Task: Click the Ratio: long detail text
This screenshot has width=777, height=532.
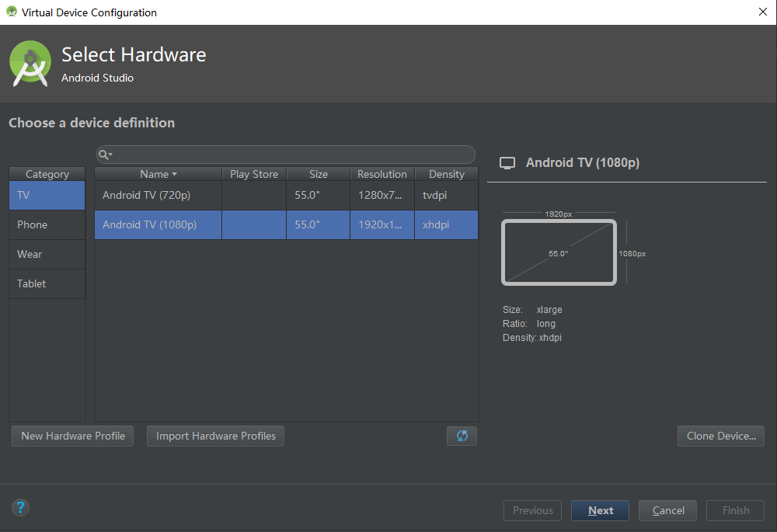Action: click(x=528, y=323)
